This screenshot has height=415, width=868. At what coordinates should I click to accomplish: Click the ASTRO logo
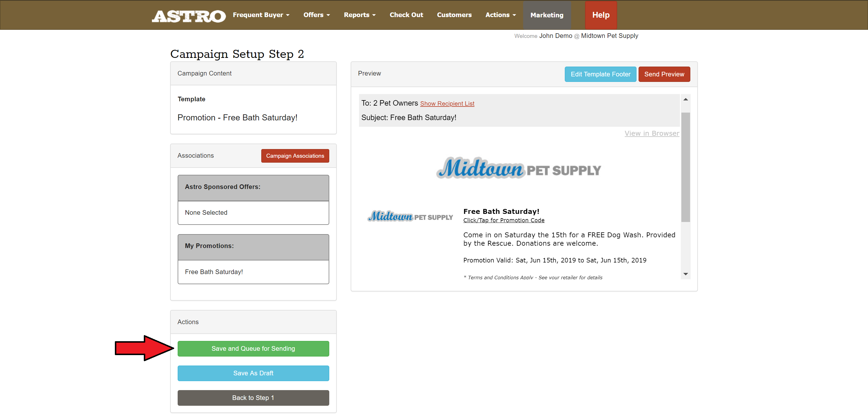[x=188, y=16]
